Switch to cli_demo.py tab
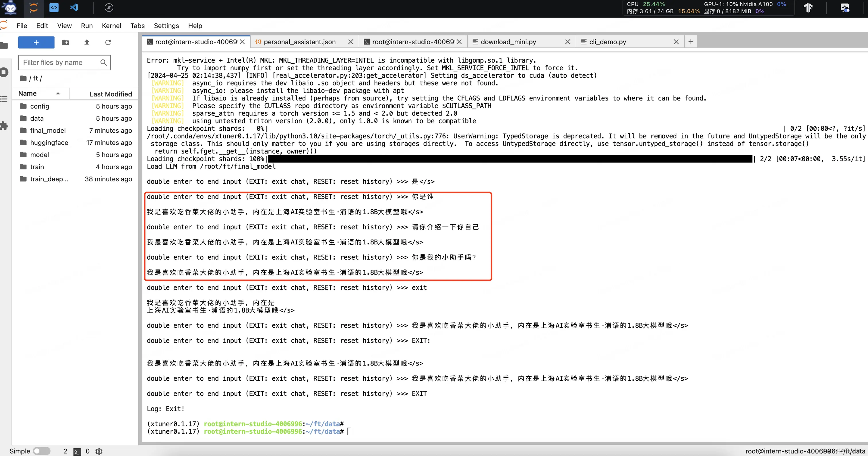This screenshot has width=868, height=456. pos(607,42)
